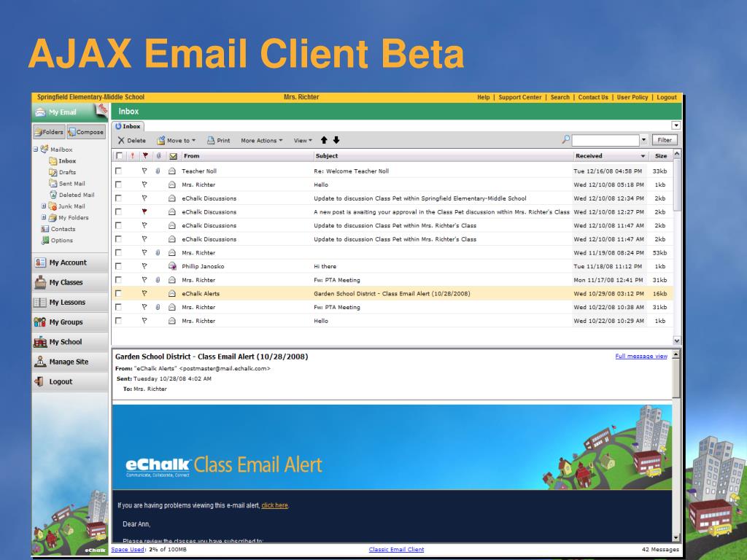Click the preview pane scrollbar thumb
This screenshot has height=560, width=747.
676,379
